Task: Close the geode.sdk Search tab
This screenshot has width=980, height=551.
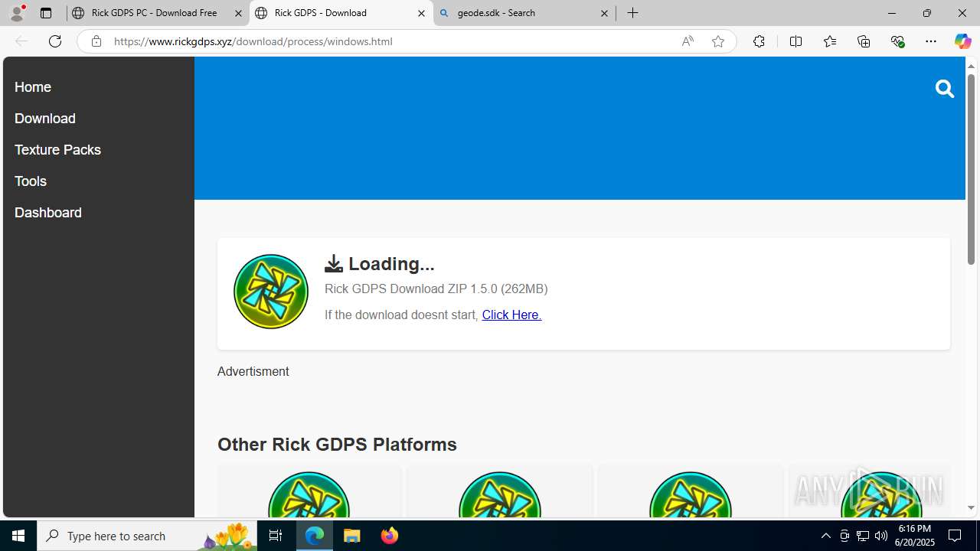Action: (604, 13)
